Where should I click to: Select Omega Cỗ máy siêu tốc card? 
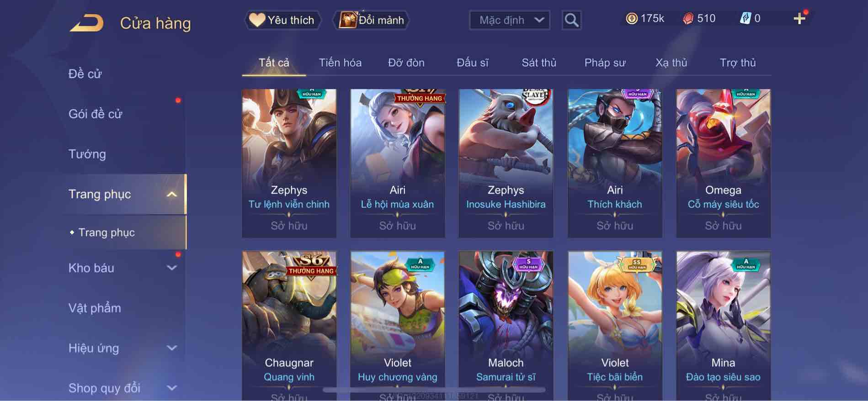[723, 163]
